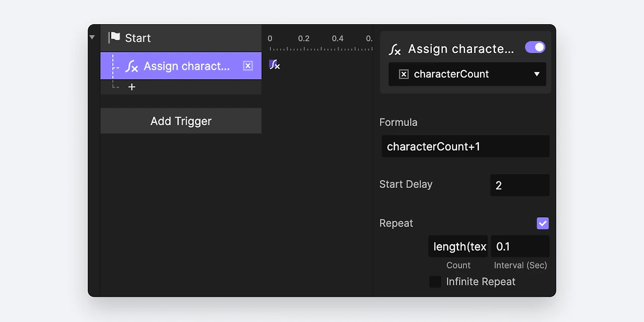Select the formula marker on the timeline
The image size is (644, 322).
pos(274,64)
